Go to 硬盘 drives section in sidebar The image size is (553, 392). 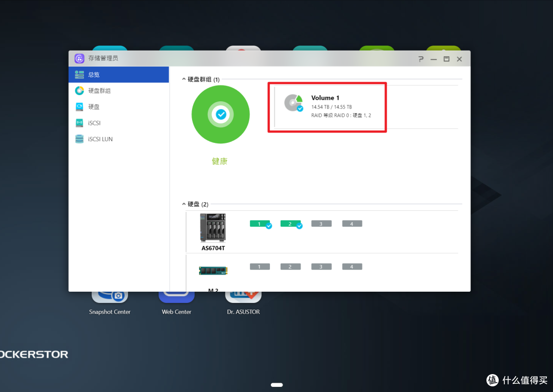tap(94, 107)
